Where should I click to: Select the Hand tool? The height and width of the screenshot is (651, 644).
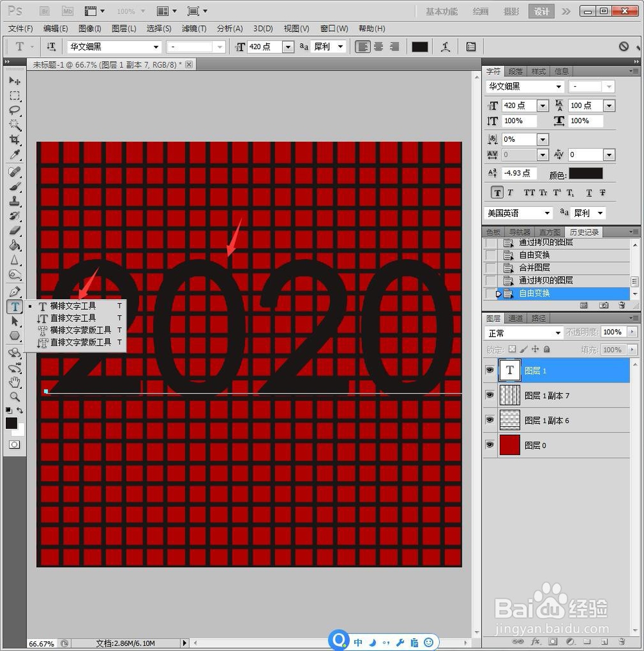tap(15, 382)
